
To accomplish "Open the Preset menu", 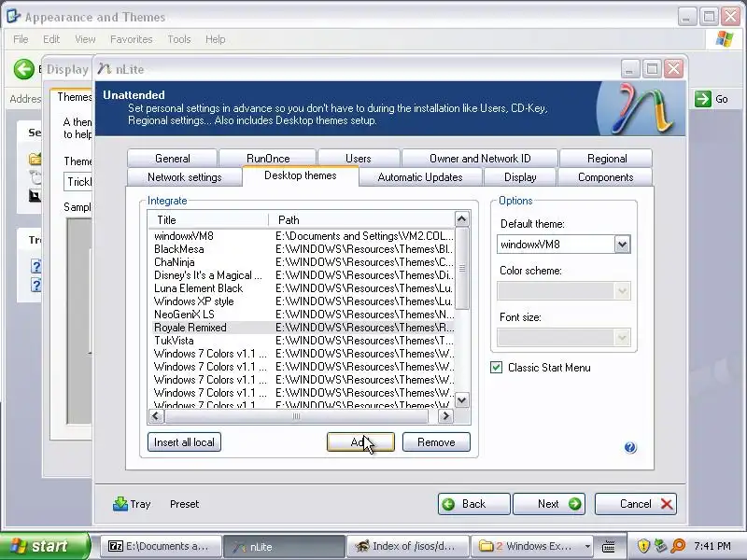I will (x=184, y=504).
